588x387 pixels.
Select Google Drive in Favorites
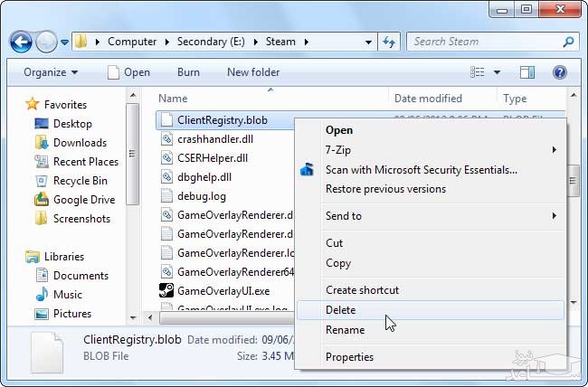75,200
